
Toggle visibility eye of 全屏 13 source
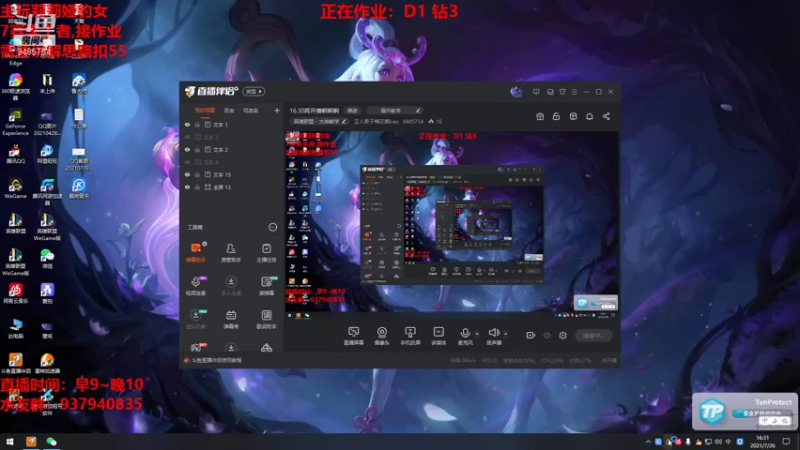pyautogui.click(x=187, y=187)
